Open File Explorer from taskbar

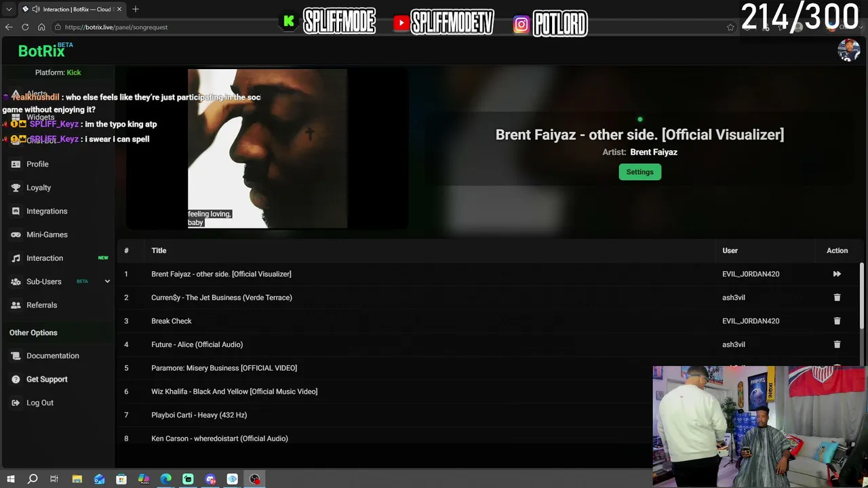tap(77, 479)
